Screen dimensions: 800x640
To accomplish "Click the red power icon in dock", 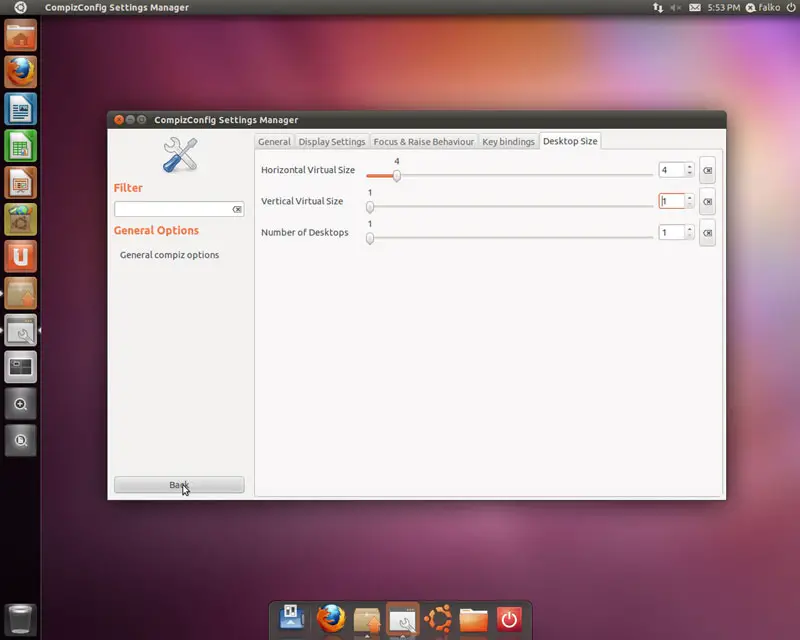I will 509,619.
